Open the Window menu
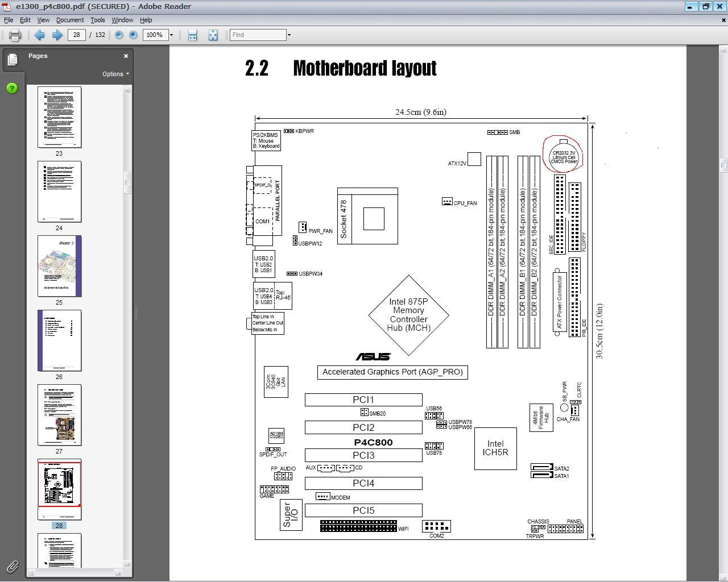This screenshot has width=728, height=582. tap(122, 20)
